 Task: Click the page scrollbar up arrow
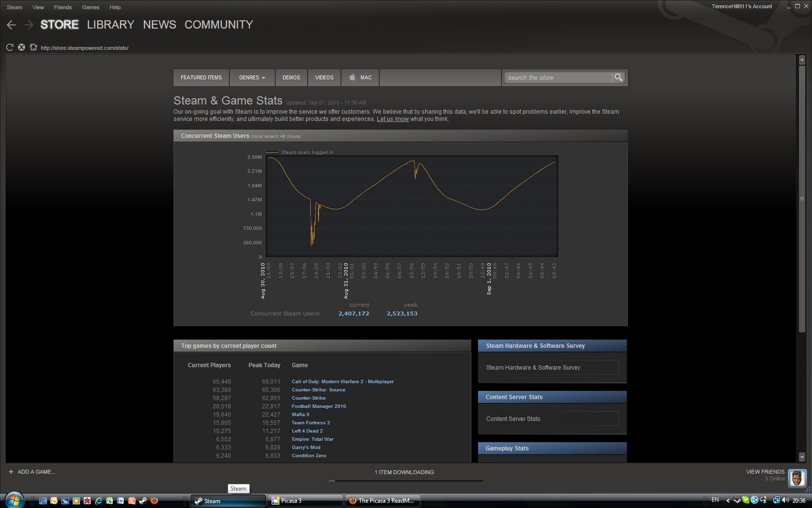802,59
